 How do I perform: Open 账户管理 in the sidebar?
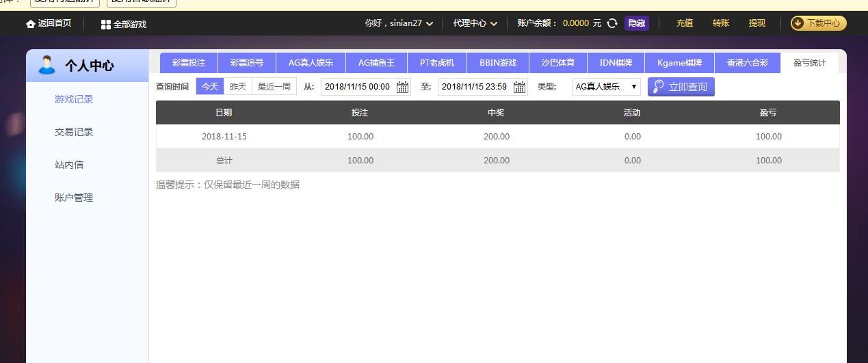click(74, 198)
